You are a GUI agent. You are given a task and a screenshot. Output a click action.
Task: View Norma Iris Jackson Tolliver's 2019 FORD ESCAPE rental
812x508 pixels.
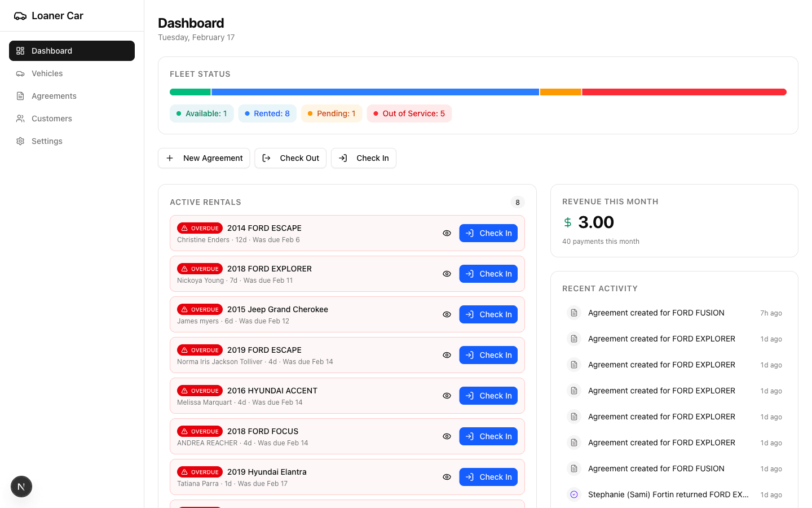(447, 355)
